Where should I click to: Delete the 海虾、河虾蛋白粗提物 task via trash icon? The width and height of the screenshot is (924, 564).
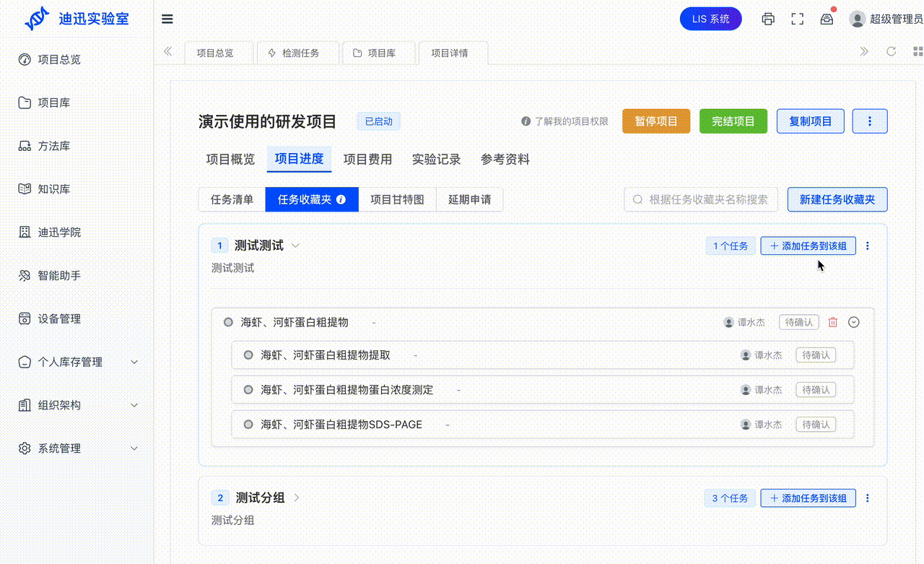coord(833,322)
